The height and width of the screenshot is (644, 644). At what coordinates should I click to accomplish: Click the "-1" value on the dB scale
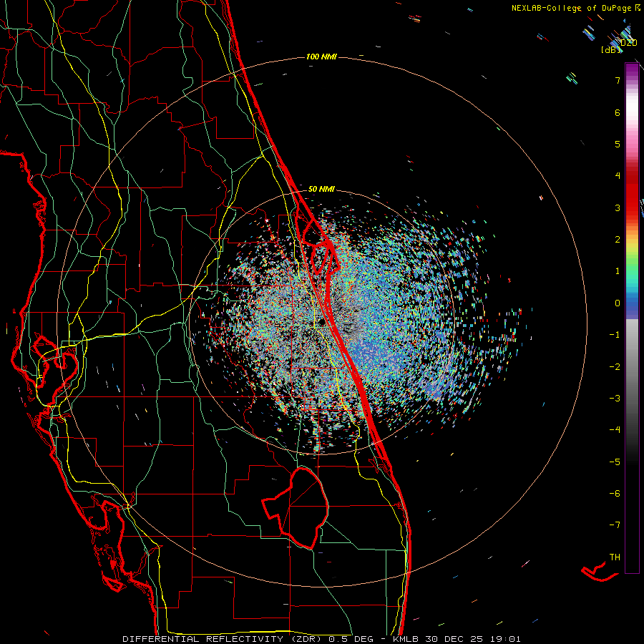615,335
